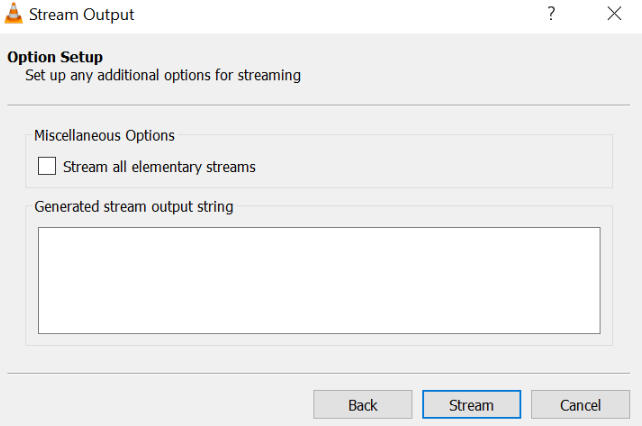Click the "Set up any additional options" subtitle
This screenshot has height=426, width=642.
163,75
